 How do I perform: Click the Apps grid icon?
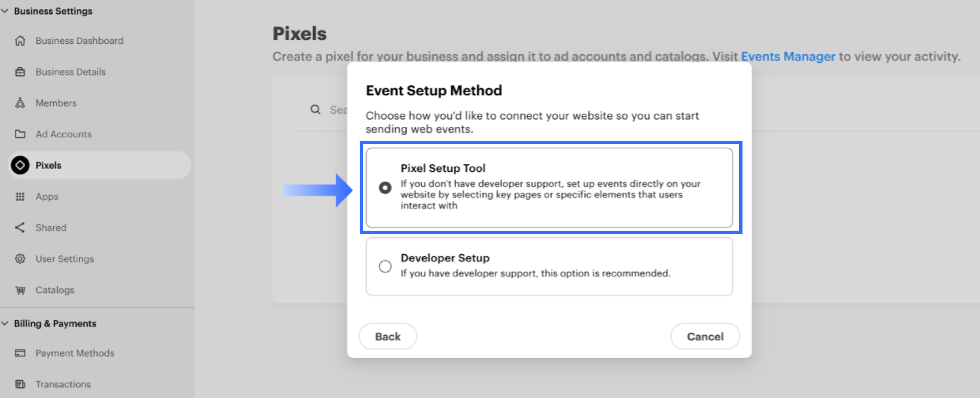coord(20,197)
